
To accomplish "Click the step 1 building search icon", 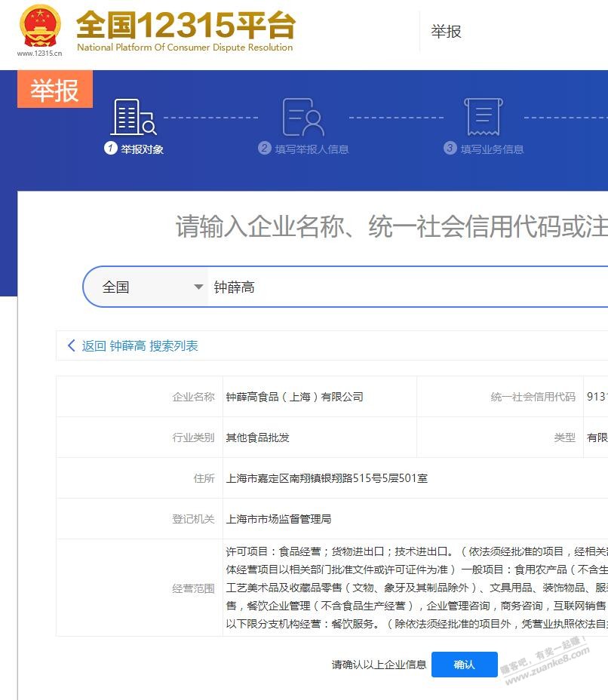I will pyautogui.click(x=133, y=117).
